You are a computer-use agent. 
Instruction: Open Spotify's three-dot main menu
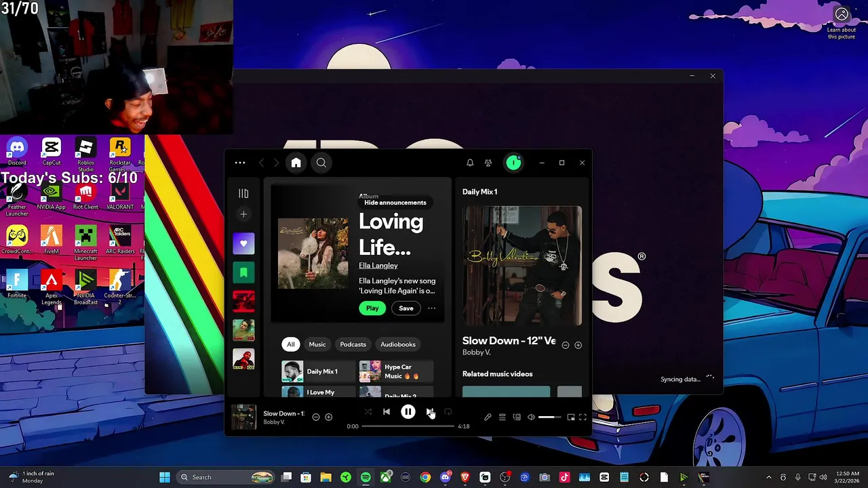240,163
